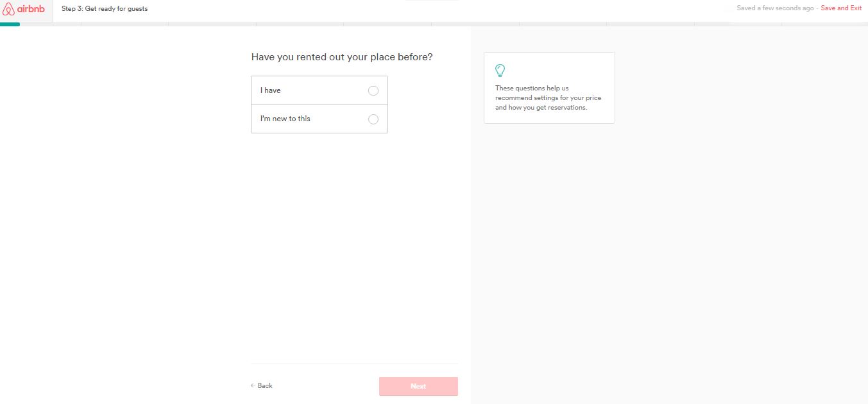The image size is (868, 404).
Task: Click the lightbulb tip icon
Action: tap(500, 71)
